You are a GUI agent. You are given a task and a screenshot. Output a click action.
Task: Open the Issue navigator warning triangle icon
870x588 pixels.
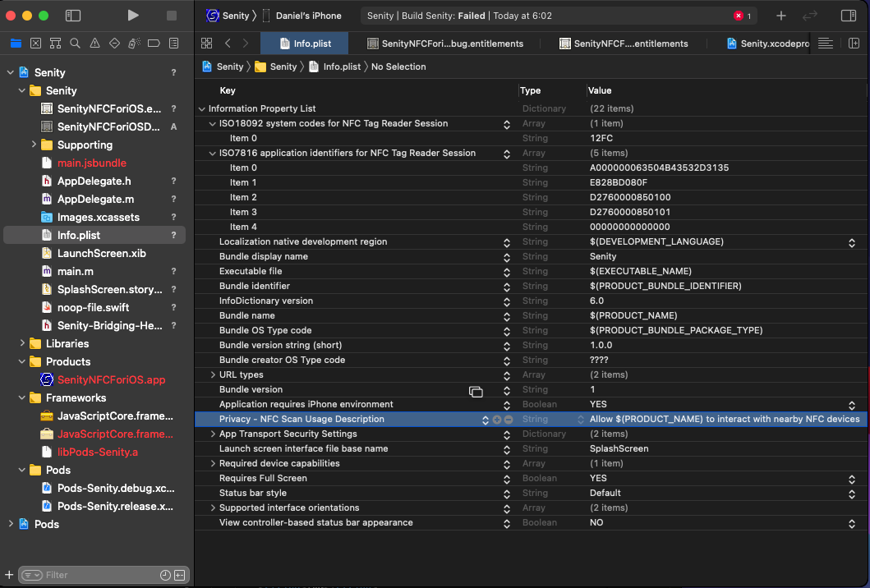point(94,44)
